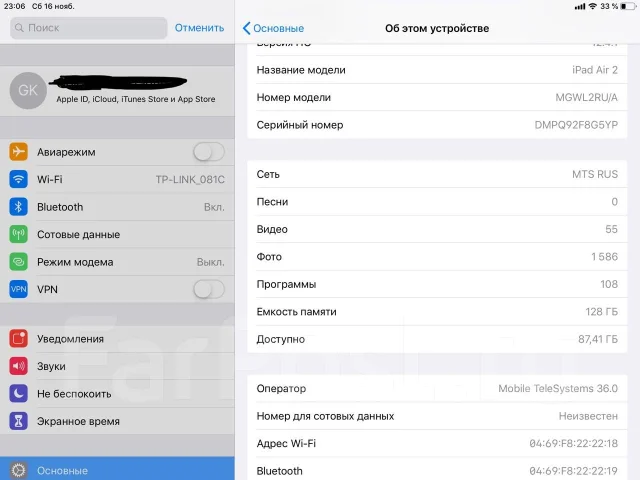Tap model number MGWL2RU/A

(x=586, y=98)
